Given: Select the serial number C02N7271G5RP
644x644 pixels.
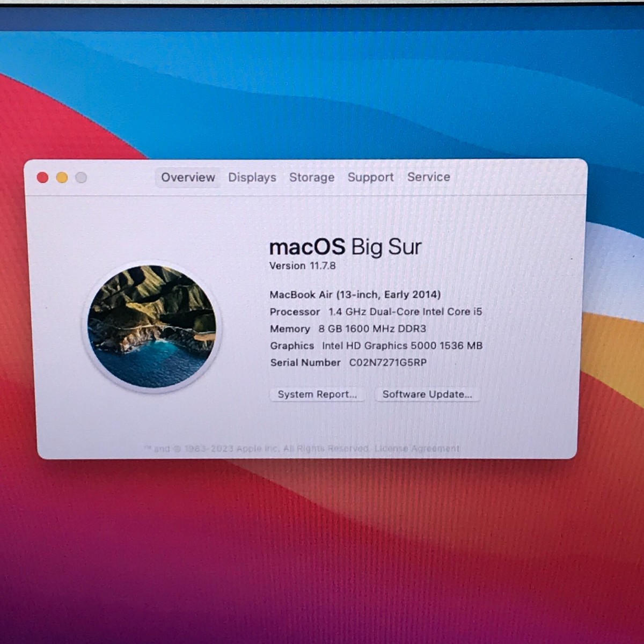Looking at the screenshot, I should (x=388, y=362).
